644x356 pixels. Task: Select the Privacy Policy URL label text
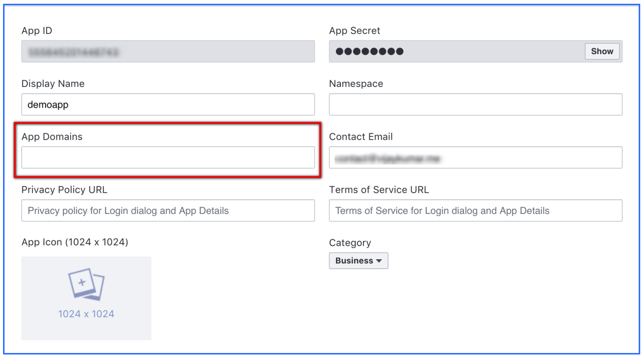(64, 190)
